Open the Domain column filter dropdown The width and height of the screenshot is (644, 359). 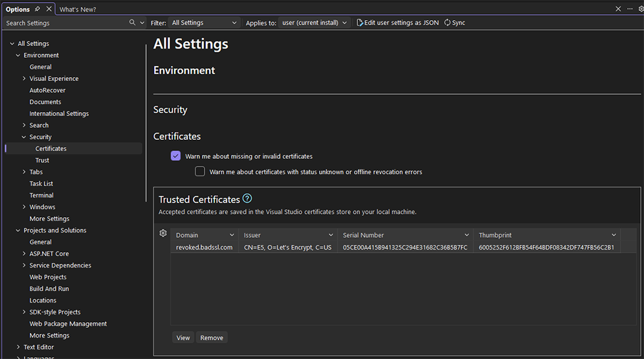232,235
